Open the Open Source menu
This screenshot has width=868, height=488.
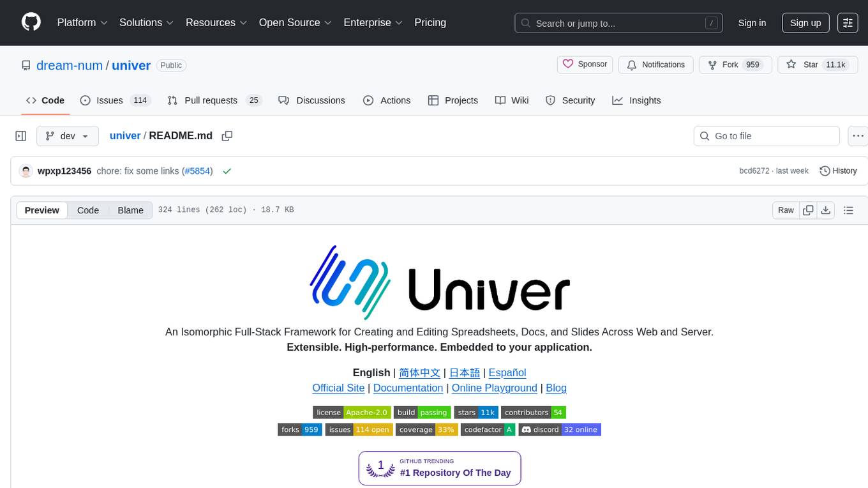[x=296, y=22]
